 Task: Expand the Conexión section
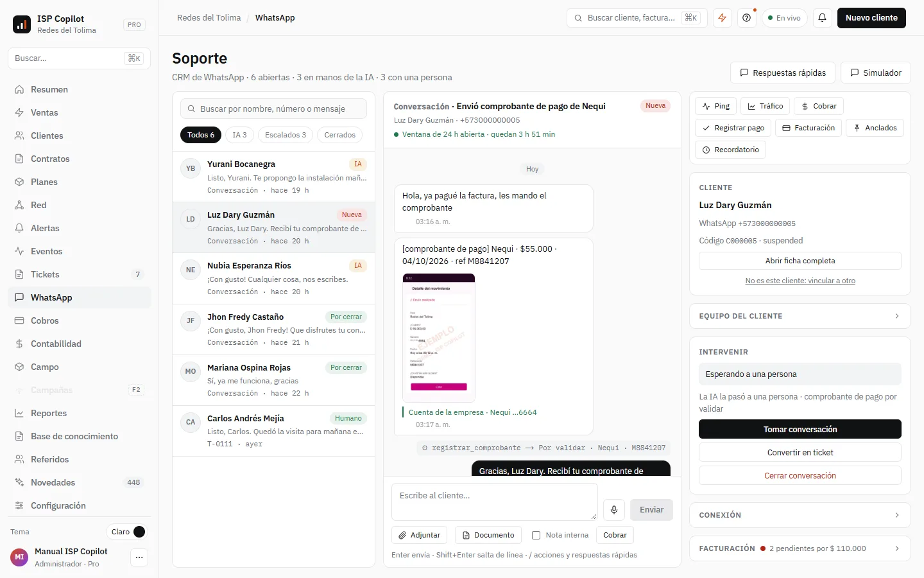coord(800,515)
